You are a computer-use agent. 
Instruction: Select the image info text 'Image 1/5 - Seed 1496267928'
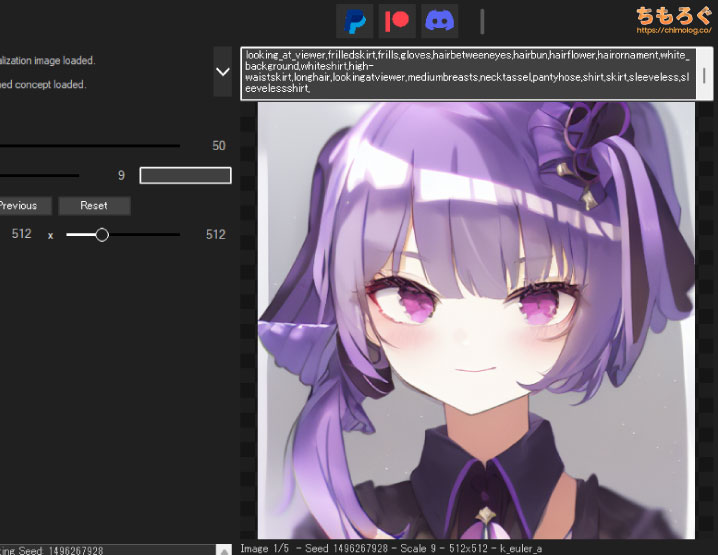point(314,549)
